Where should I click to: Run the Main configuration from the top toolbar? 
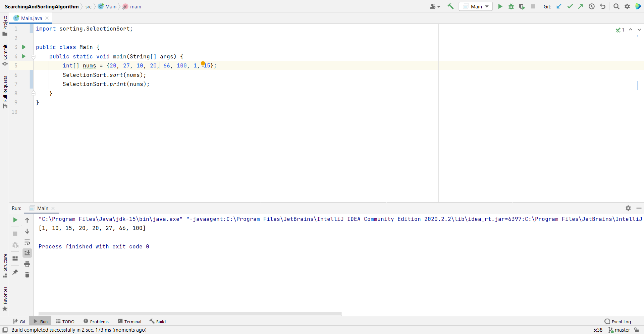point(500,6)
